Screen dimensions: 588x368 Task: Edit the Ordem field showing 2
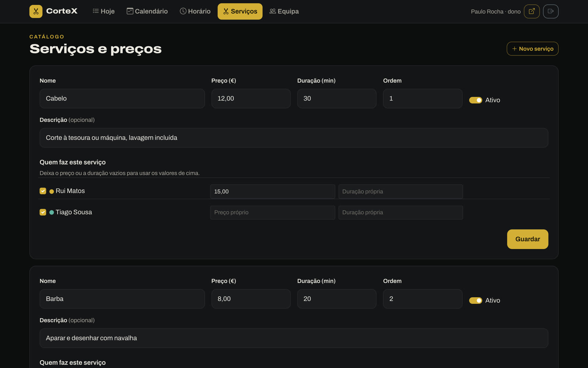[x=423, y=299]
